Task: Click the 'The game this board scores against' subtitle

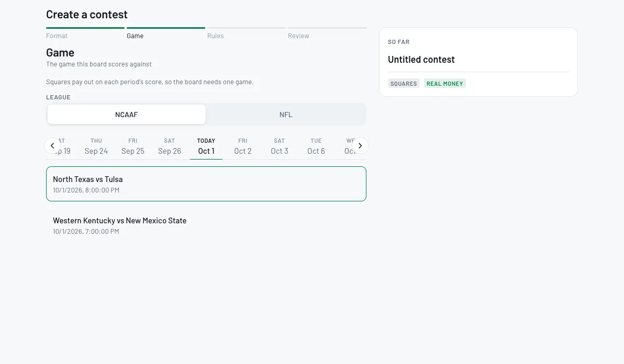Action: 99,64
